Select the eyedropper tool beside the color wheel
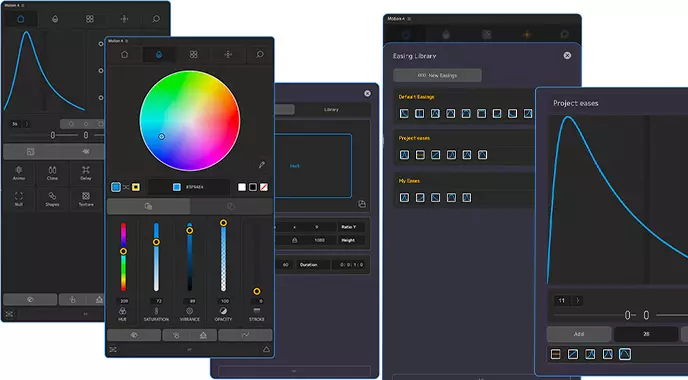 [262, 165]
